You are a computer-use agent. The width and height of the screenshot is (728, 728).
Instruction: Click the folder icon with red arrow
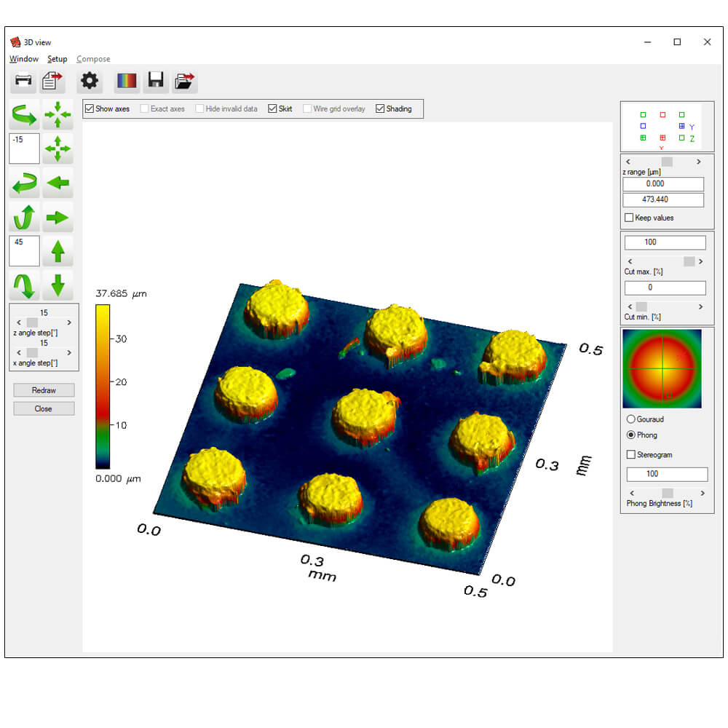click(185, 81)
